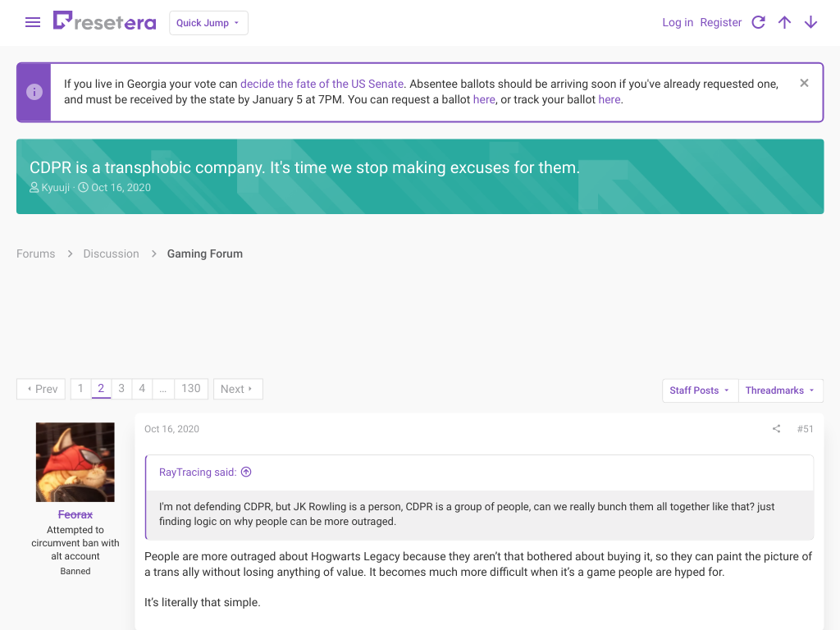
Task: Open the hamburger navigation menu
Action: coord(33,22)
